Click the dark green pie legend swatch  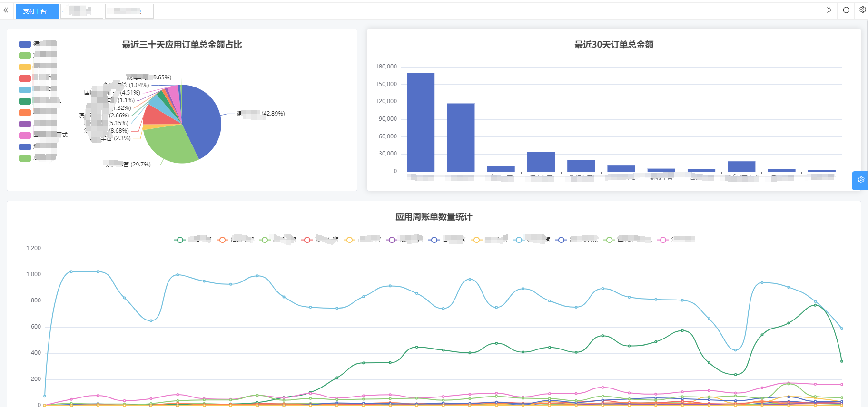point(25,101)
